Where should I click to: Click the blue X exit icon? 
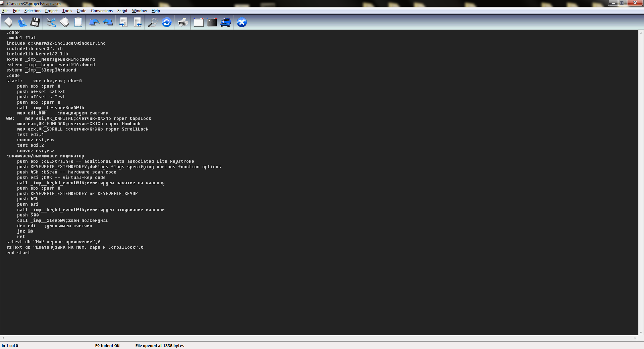[x=242, y=22]
